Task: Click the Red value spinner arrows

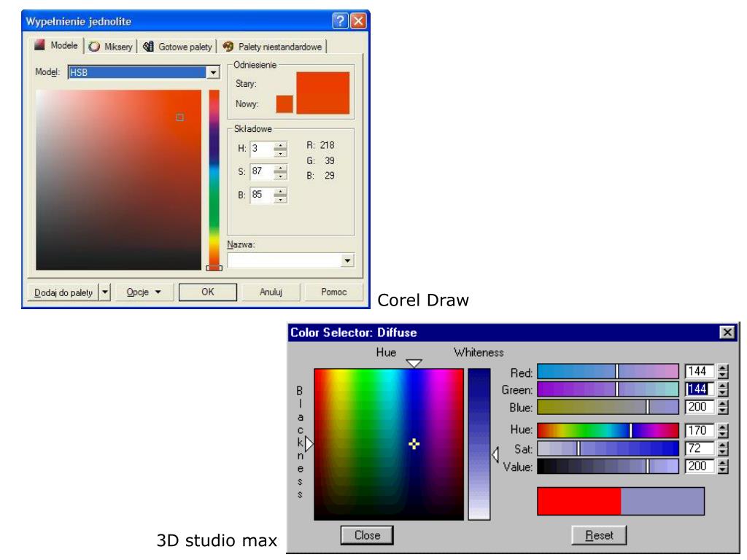Action: 723,371
